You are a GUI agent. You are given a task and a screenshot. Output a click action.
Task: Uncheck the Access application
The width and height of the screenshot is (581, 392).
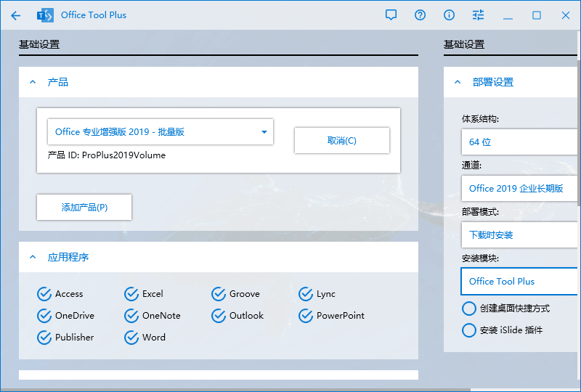click(x=44, y=294)
